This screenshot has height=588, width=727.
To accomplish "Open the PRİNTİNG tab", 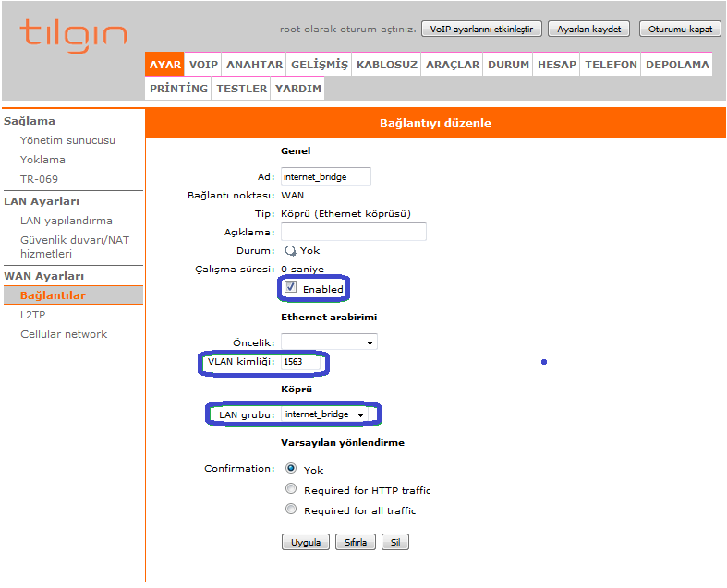I will point(178,89).
